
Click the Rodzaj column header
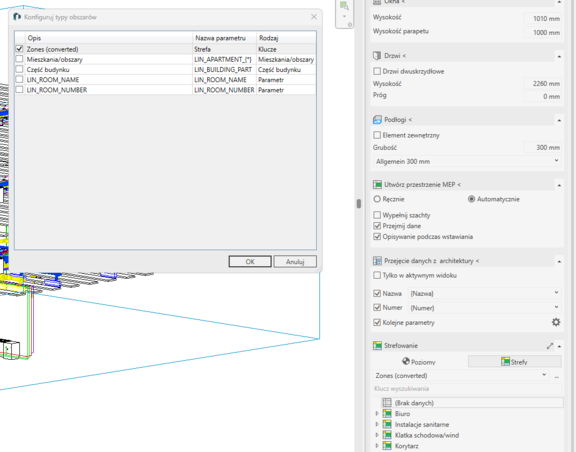click(286, 38)
